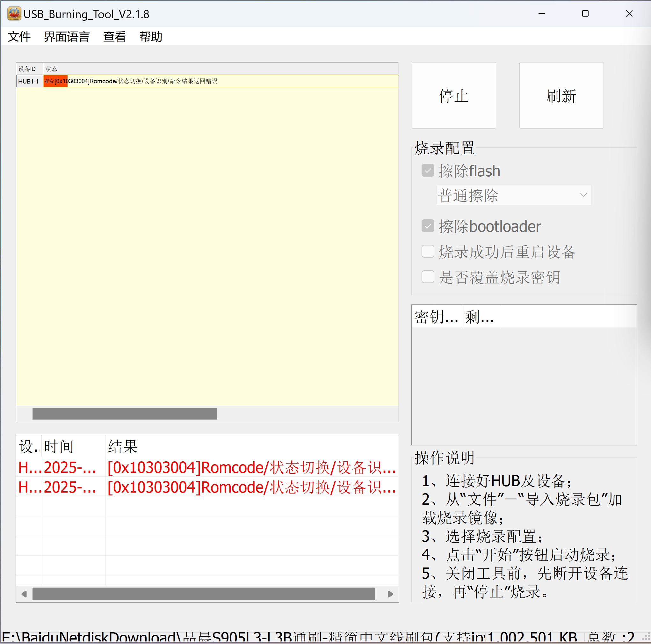
Task: Click the 密钥 column header
Action: (x=436, y=317)
